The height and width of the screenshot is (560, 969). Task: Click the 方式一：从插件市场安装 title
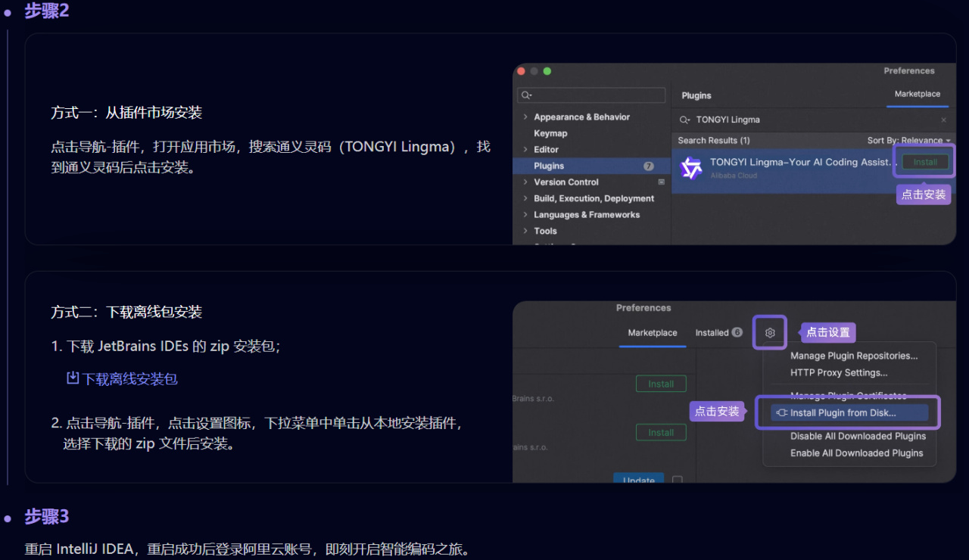126,113
